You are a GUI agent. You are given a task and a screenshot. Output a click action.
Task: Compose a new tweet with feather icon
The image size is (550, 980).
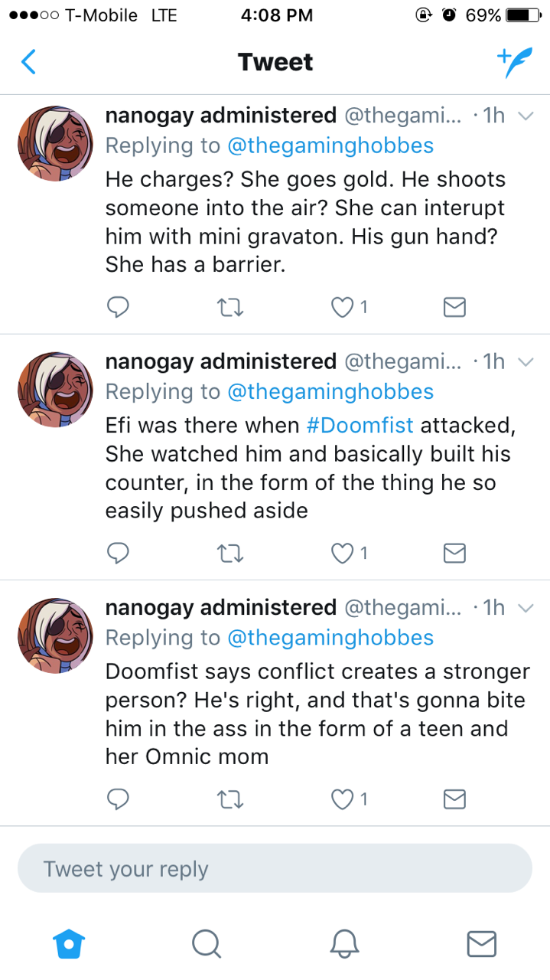coord(513,62)
